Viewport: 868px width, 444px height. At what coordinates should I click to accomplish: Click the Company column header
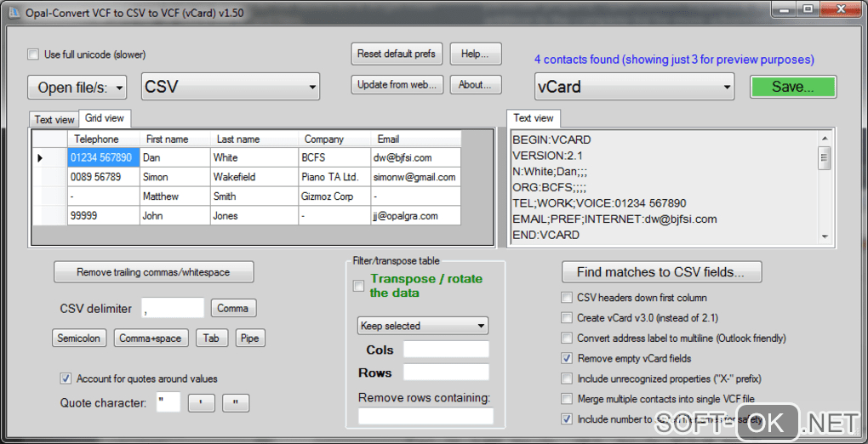point(335,139)
